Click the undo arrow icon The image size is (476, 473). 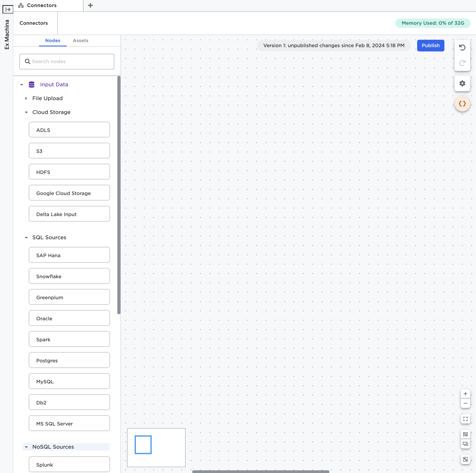[462, 48]
